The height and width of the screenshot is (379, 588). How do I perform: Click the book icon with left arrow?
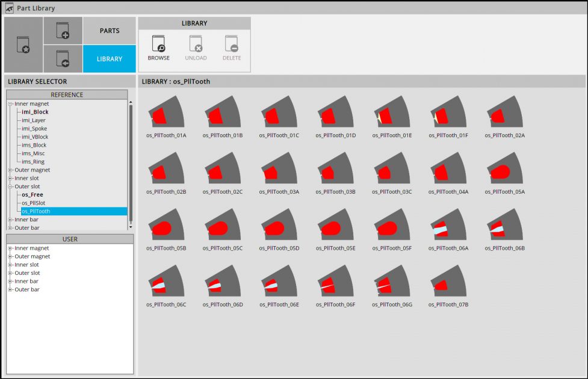pos(63,59)
